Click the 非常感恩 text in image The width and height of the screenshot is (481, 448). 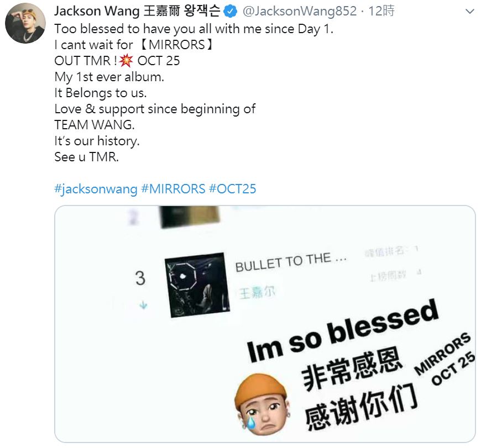[x=352, y=368]
